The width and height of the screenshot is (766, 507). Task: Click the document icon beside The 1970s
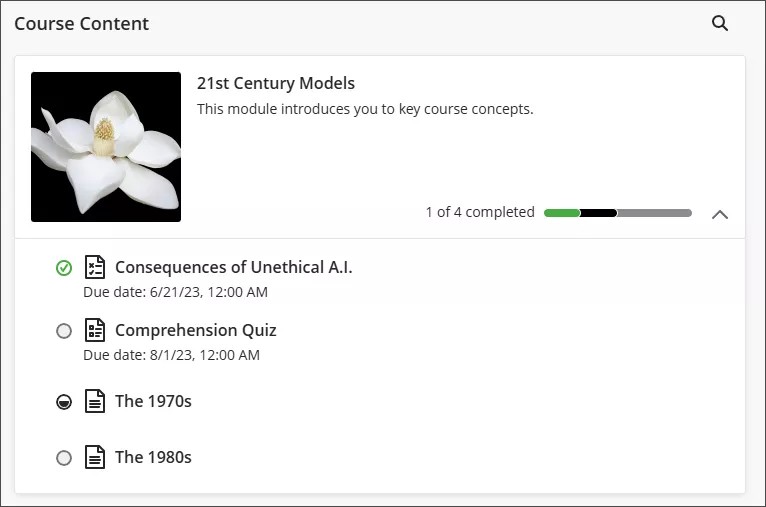pyautogui.click(x=95, y=401)
